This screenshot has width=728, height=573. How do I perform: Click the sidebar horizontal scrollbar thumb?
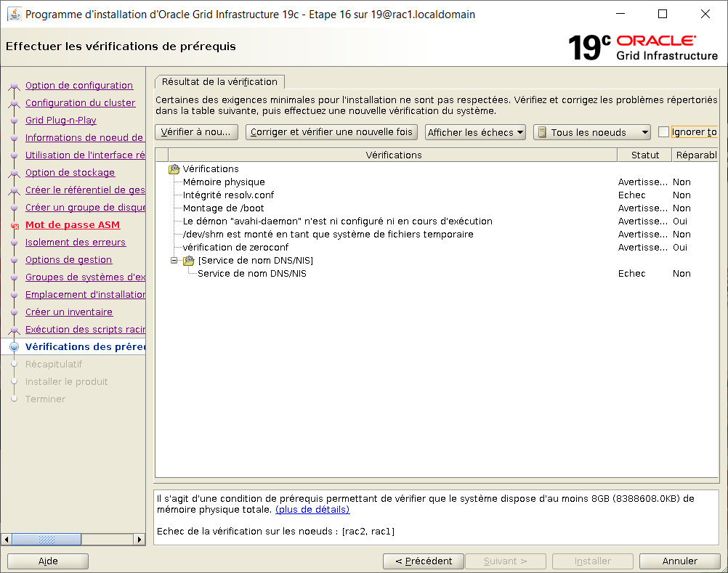[46, 540]
